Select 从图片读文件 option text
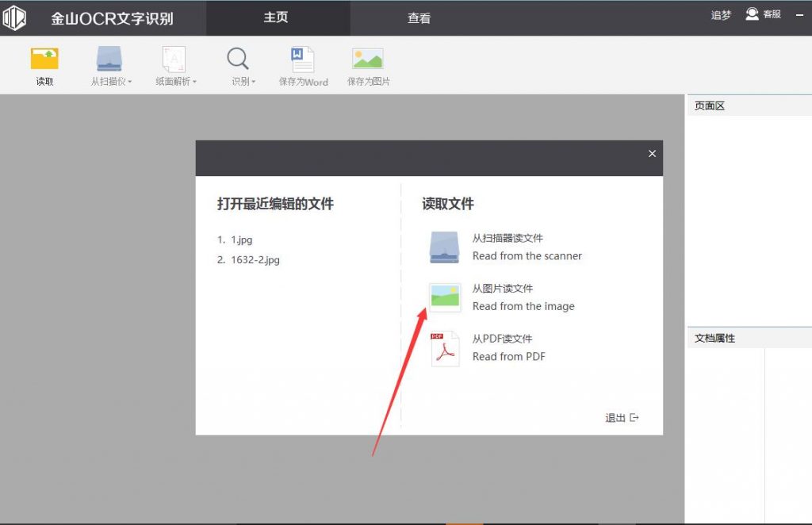Image resolution: width=812 pixels, height=525 pixels. tap(502, 289)
